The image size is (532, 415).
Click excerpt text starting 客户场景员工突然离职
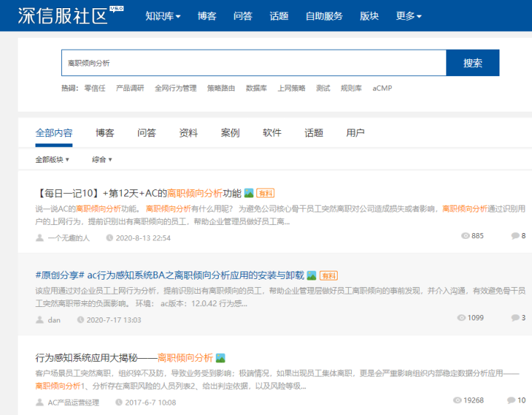coord(277,379)
